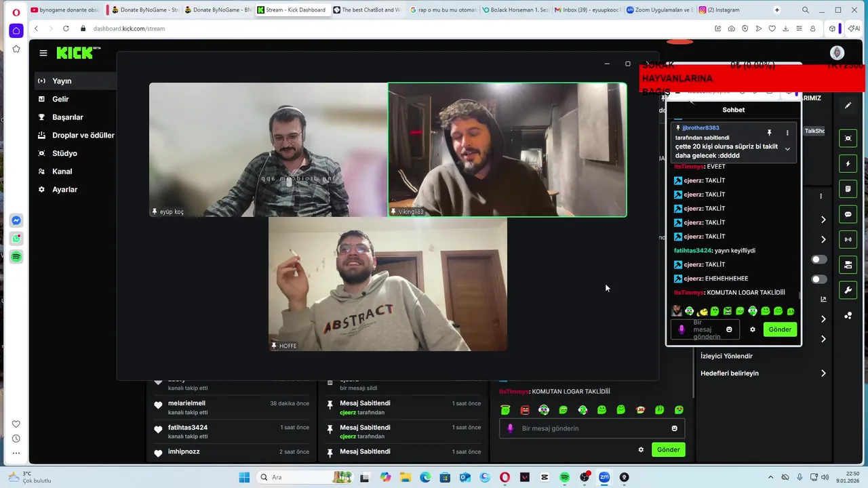Screen dimensions: 868x488
Task: Click the user avatar at top right
Action: 837,53
